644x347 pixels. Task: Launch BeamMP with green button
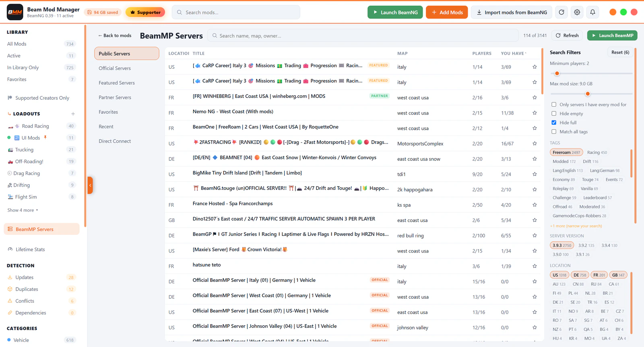click(x=612, y=35)
